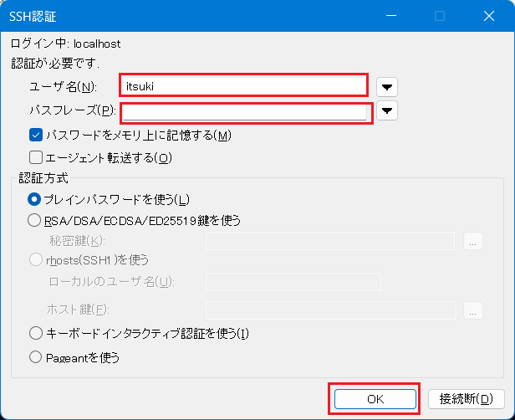Browse for ホスト鍵 with the ... button
The height and width of the screenshot is (420, 515).
point(473,310)
